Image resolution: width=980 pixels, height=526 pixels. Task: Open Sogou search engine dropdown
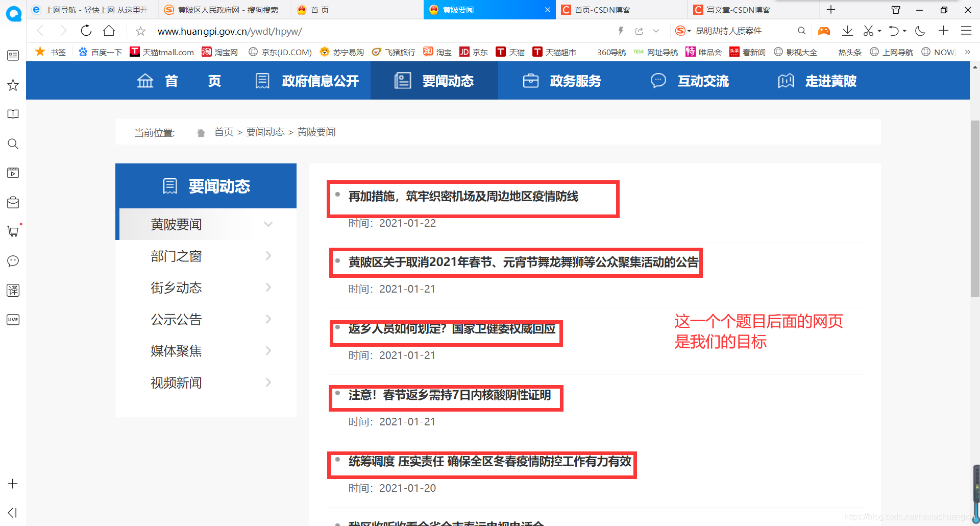click(x=683, y=31)
